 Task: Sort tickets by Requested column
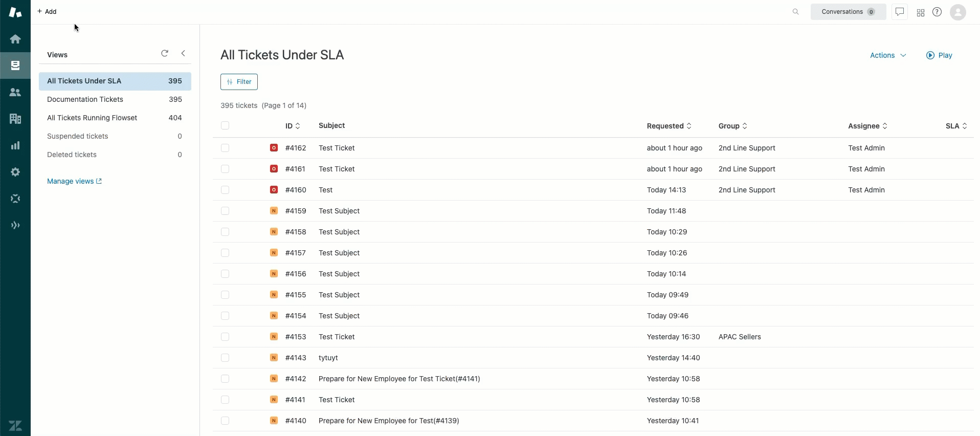click(669, 126)
